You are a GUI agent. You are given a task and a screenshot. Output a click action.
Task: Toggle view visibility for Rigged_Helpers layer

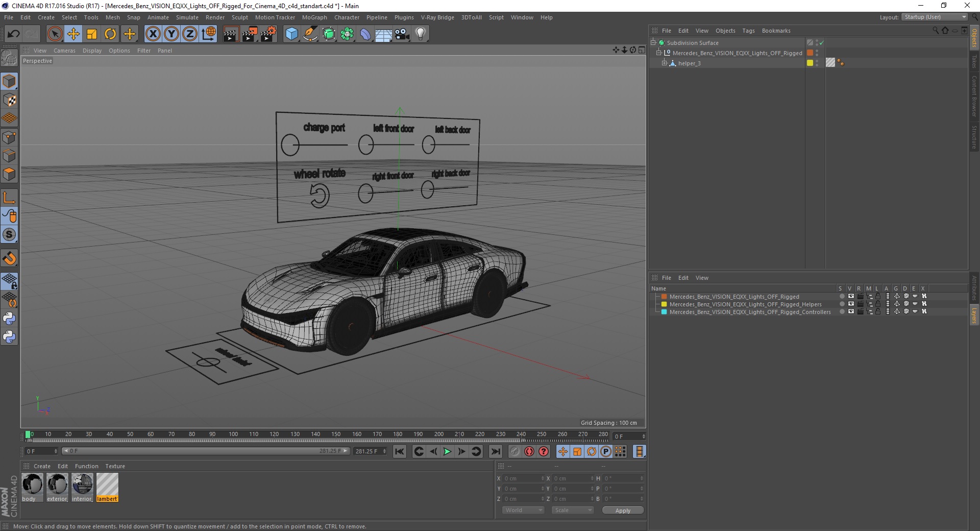(x=851, y=304)
